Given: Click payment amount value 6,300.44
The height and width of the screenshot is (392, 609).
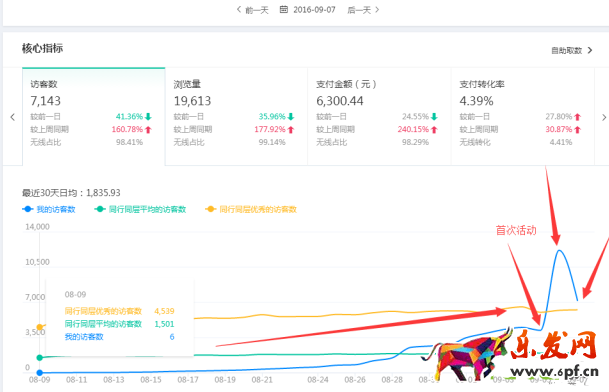Looking at the screenshot, I should [340, 101].
